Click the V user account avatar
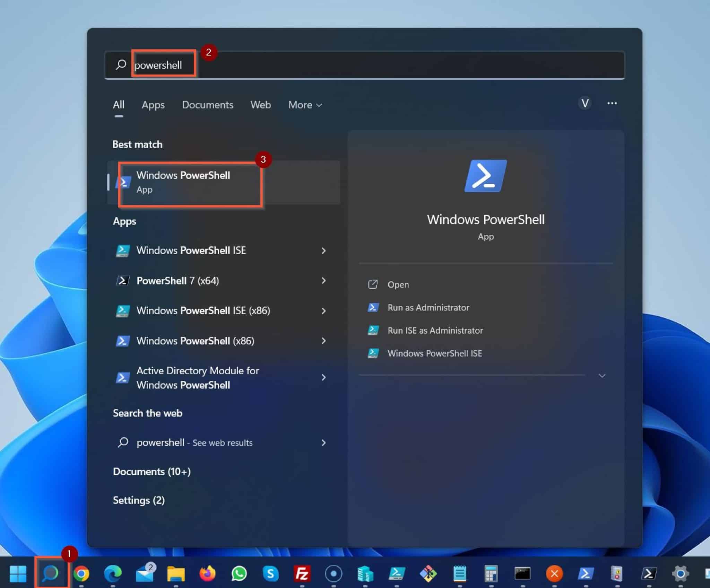 coord(585,103)
